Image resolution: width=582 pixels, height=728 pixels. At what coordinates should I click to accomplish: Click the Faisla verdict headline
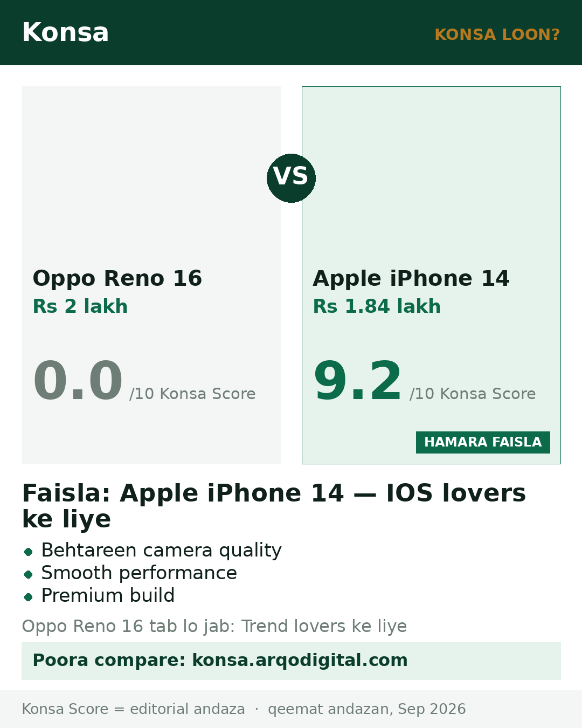click(x=274, y=506)
